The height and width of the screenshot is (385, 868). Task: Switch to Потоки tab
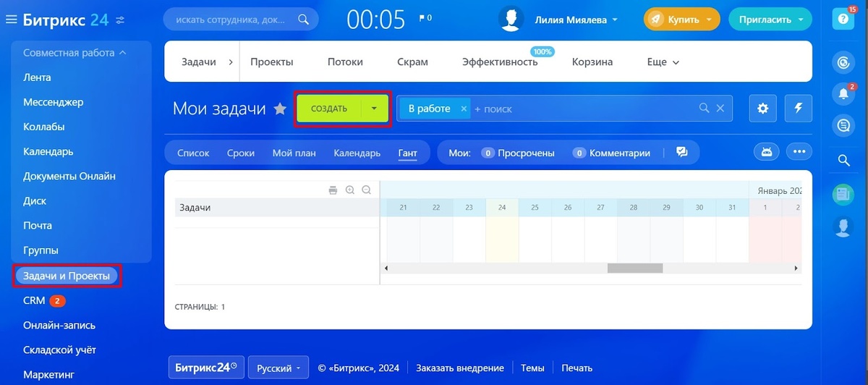345,62
